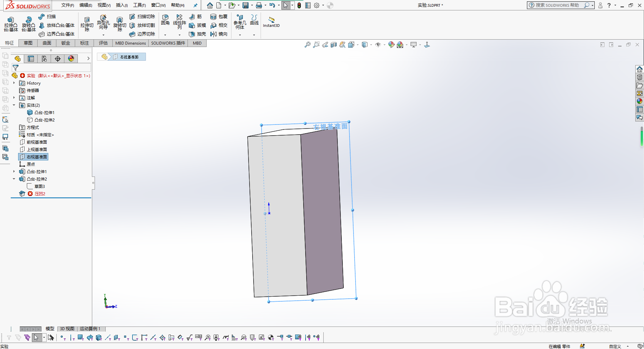Choose the 拉伸切除 cut tool
The height and width of the screenshot is (349, 644).
87,25
